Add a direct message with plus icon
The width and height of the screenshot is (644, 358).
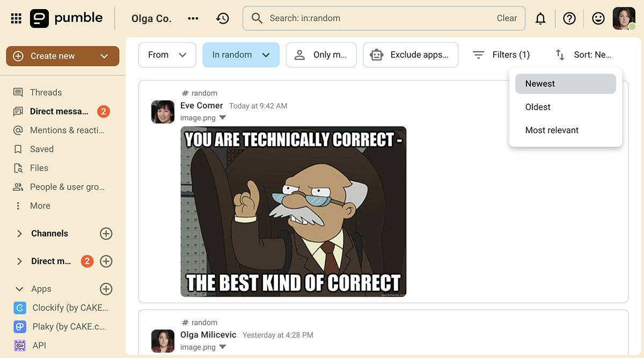106,261
